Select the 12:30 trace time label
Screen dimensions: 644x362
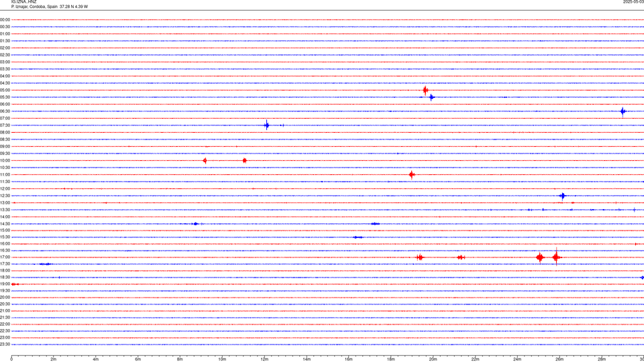[x=5, y=196]
